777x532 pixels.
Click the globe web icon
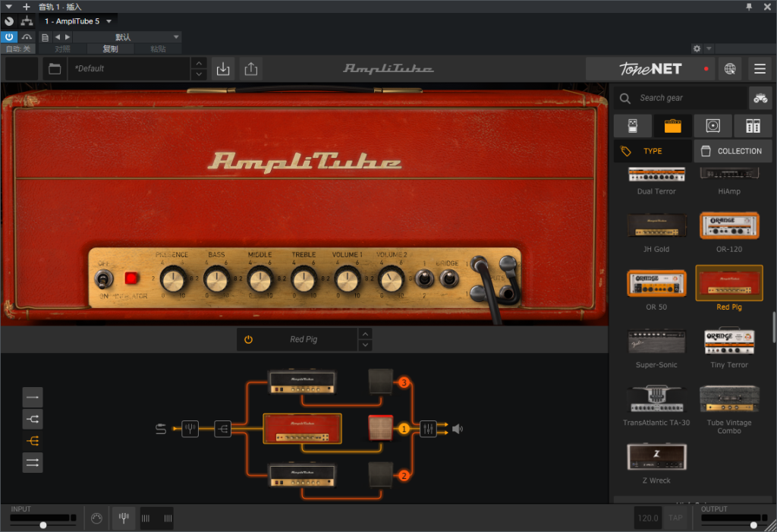click(729, 69)
